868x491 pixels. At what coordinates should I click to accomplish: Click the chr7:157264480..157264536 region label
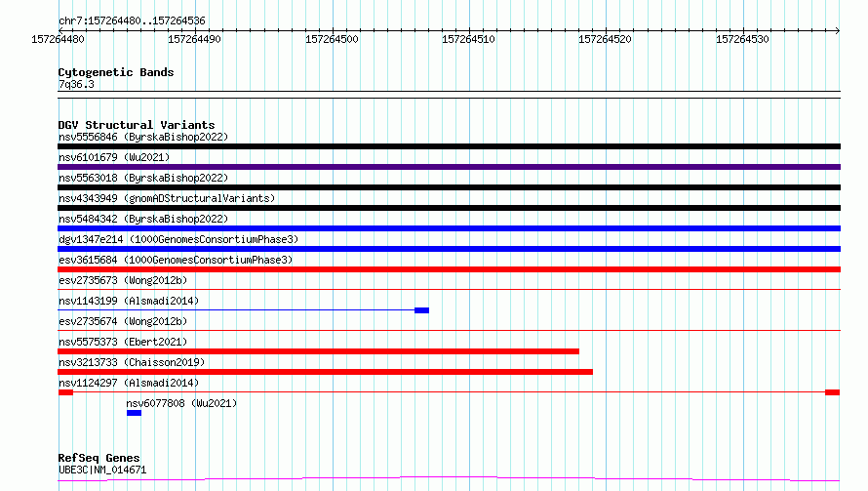pyautogui.click(x=132, y=21)
